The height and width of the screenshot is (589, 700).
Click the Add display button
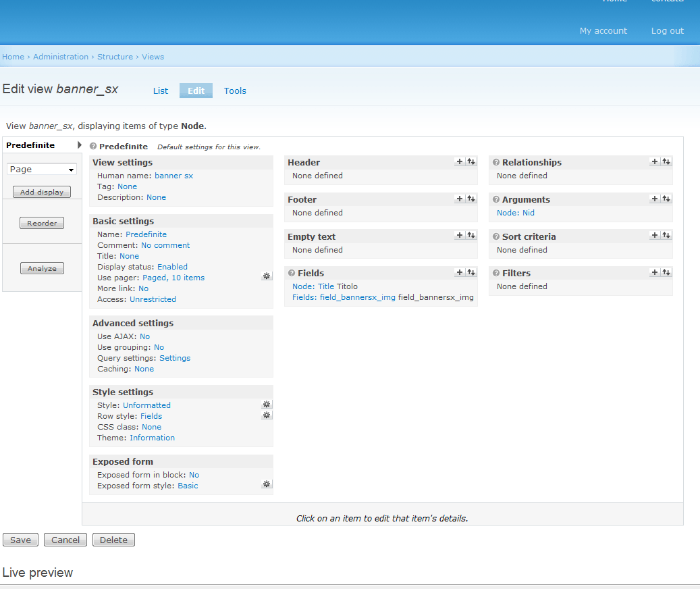coord(42,192)
